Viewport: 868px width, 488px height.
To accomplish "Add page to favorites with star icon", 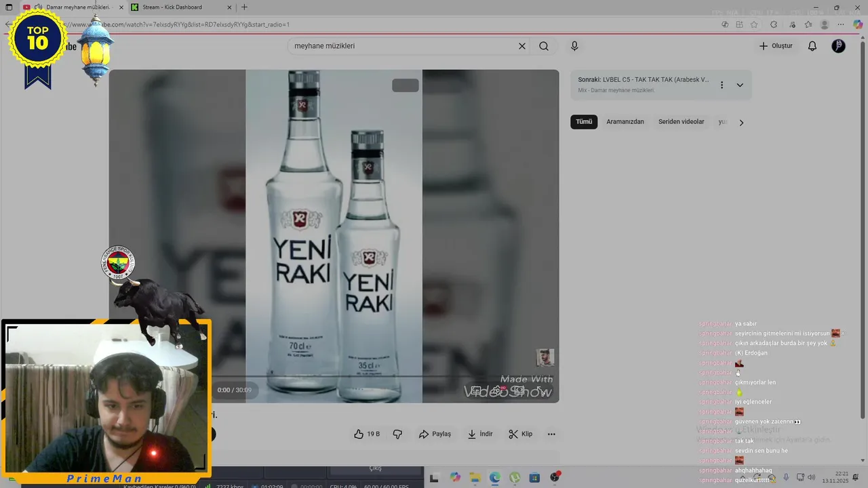I will tap(754, 24).
